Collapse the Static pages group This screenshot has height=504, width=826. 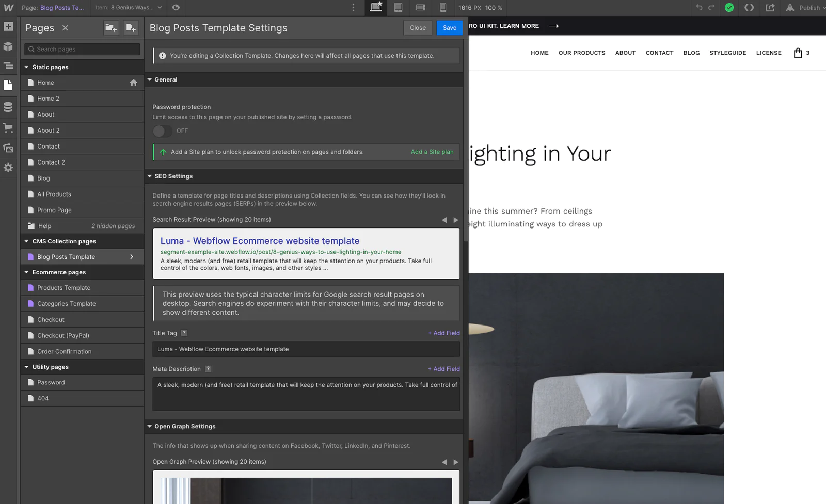[x=26, y=67]
